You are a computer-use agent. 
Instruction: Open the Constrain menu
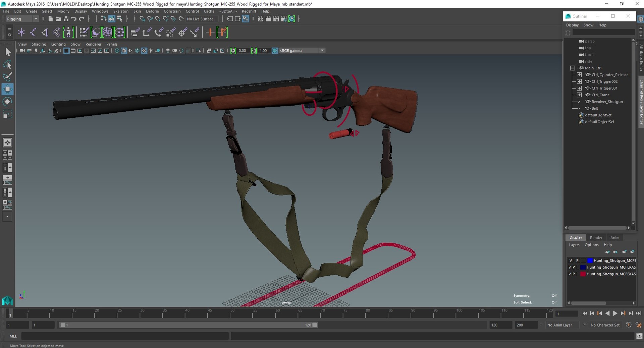pyautogui.click(x=172, y=11)
